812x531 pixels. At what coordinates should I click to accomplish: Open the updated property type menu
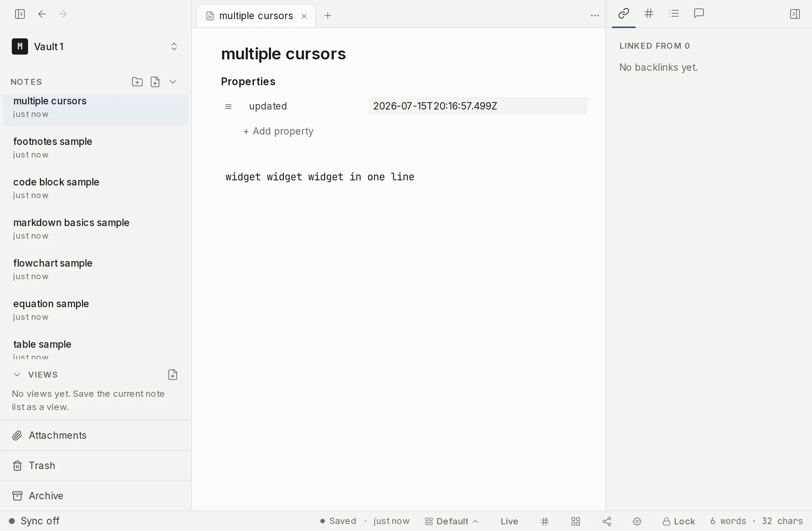(x=228, y=107)
